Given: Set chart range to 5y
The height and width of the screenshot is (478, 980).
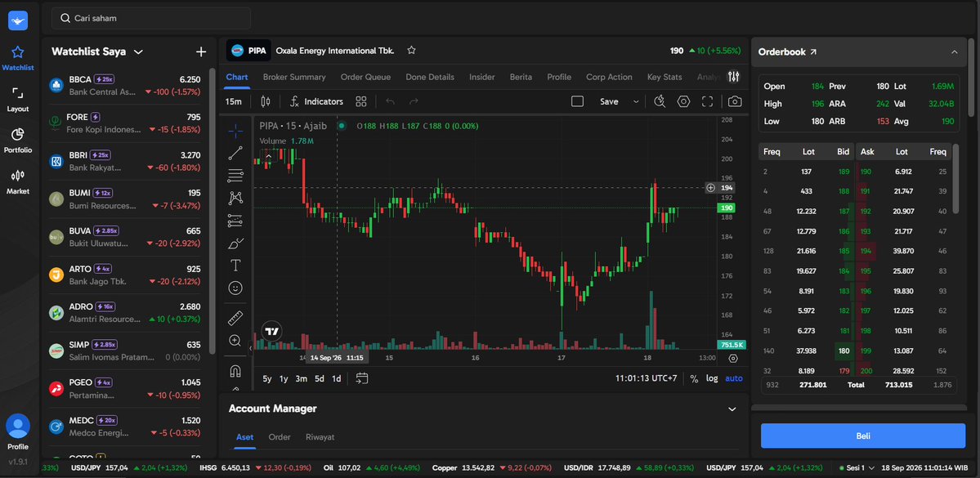Looking at the screenshot, I should tap(267, 378).
